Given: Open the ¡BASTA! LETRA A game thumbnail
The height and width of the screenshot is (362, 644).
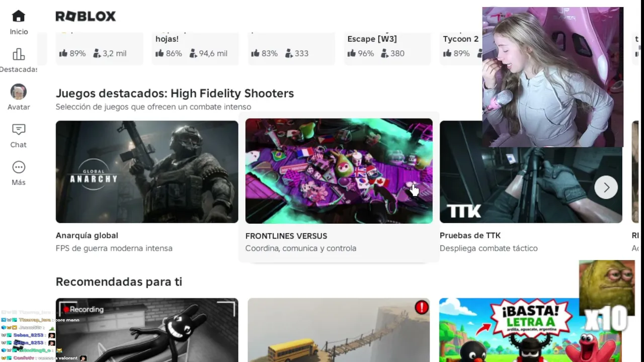Looking at the screenshot, I should 530,330.
